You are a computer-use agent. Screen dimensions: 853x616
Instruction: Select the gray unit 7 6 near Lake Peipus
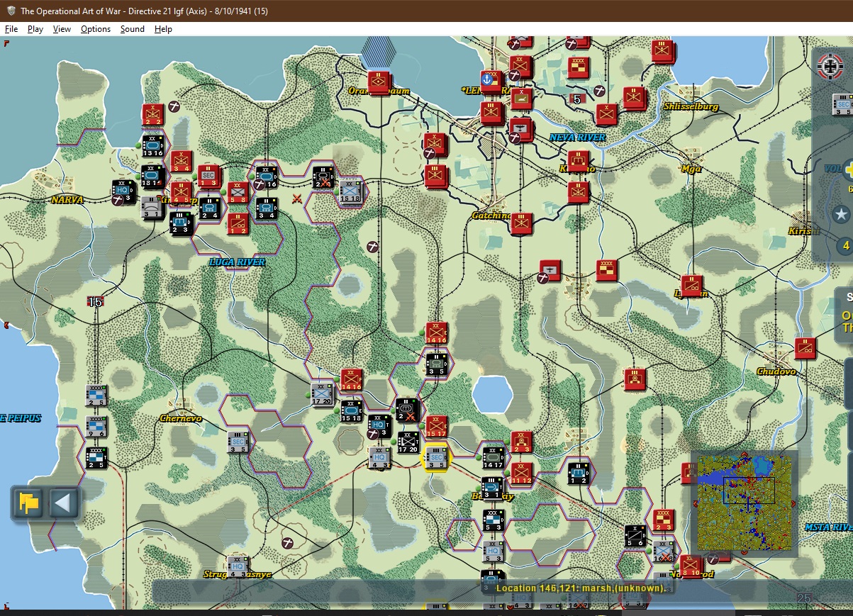point(96,427)
